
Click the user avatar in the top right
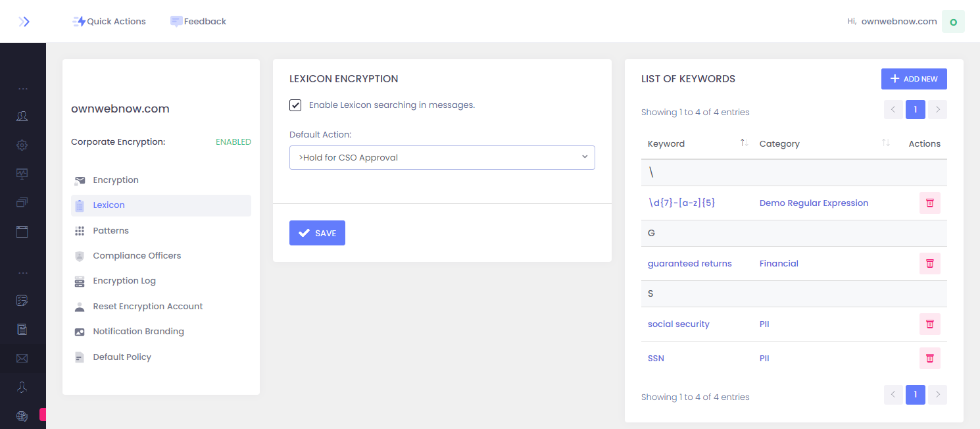pos(953,22)
